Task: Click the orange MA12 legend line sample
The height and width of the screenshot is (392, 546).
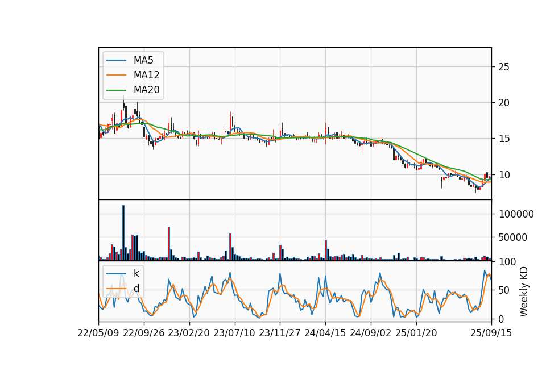Action: 116,75
